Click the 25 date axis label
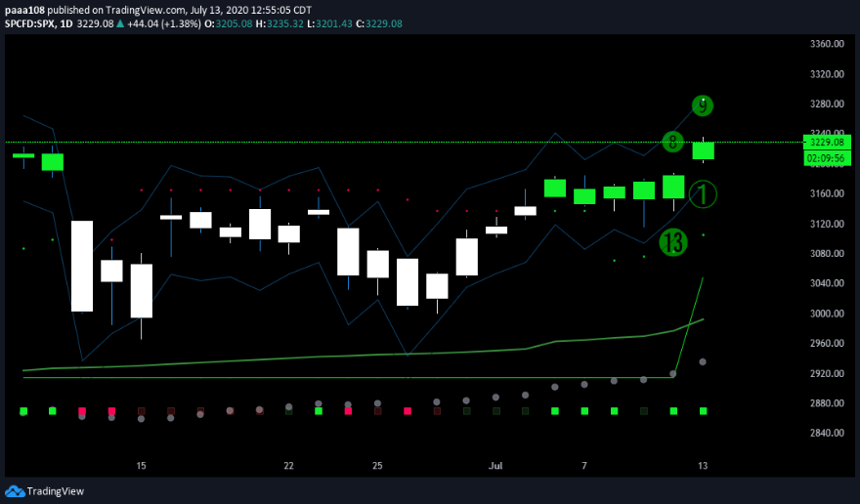Screen dimensions: 860x504 (377, 466)
